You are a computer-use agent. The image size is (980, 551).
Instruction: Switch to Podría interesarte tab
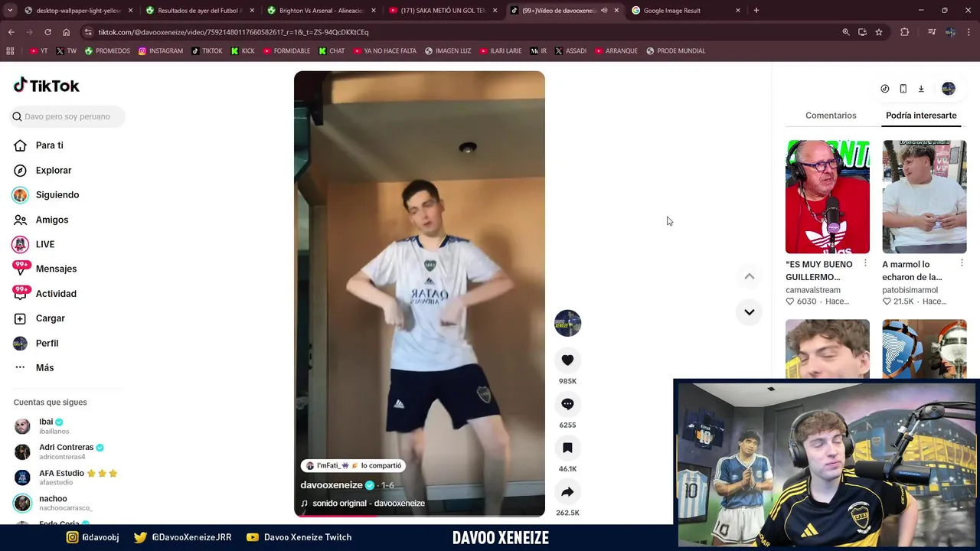tap(921, 116)
